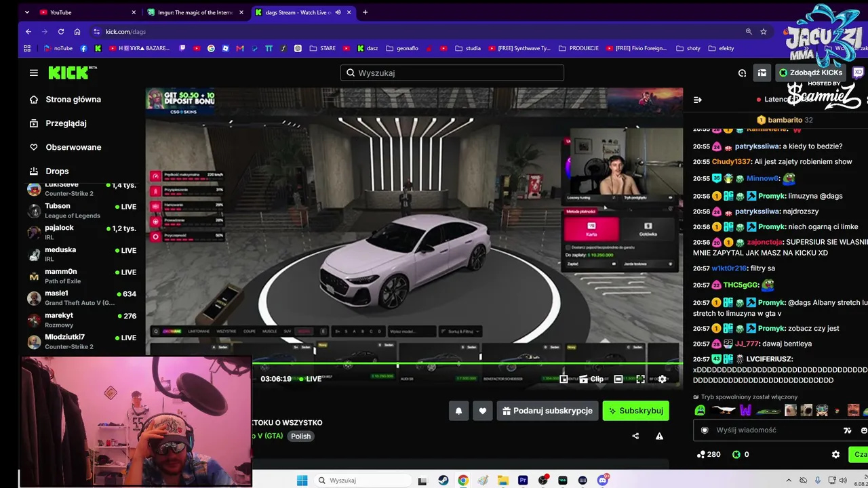
Task: Go back in browser history
Action: (x=28, y=31)
